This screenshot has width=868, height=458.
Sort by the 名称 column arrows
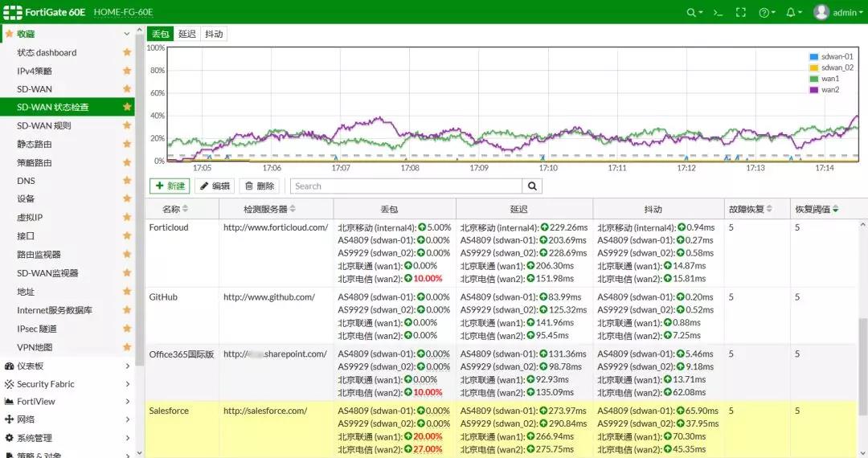click(185, 209)
